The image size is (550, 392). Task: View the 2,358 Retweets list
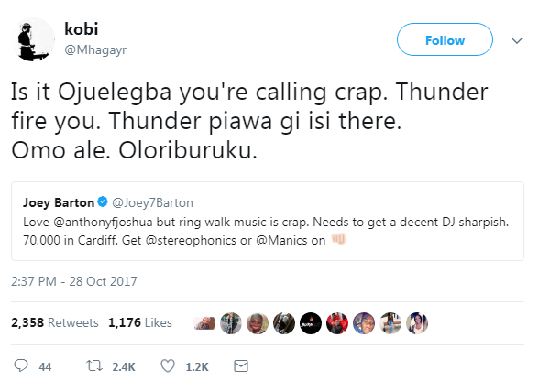(53, 322)
